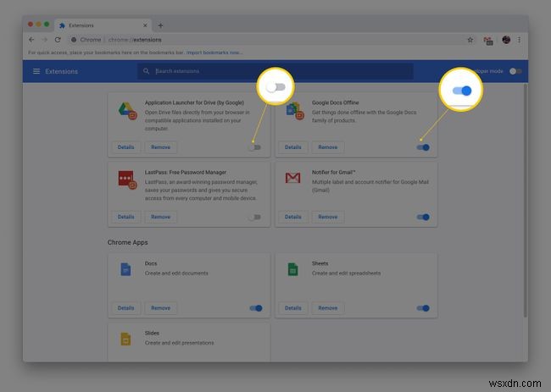Viewport: 551px width, 392px height.
Task: Click the Slides app icon
Action: pos(125,339)
